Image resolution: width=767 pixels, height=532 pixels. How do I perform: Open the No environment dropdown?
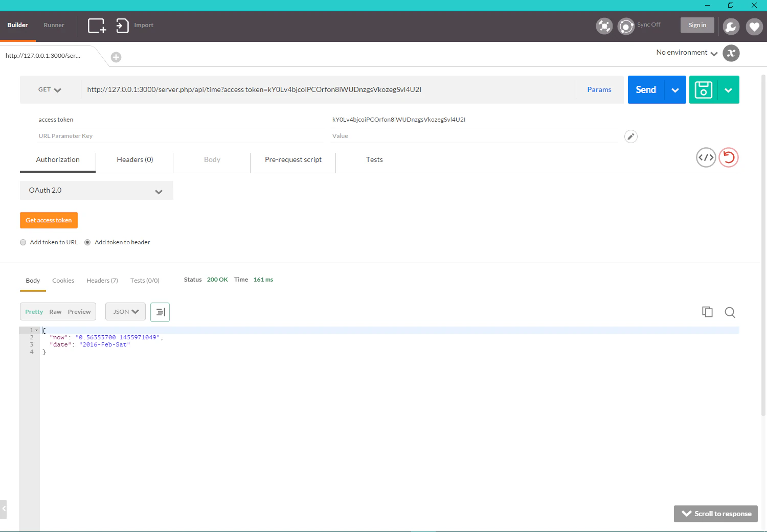click(x=687, y=53)
